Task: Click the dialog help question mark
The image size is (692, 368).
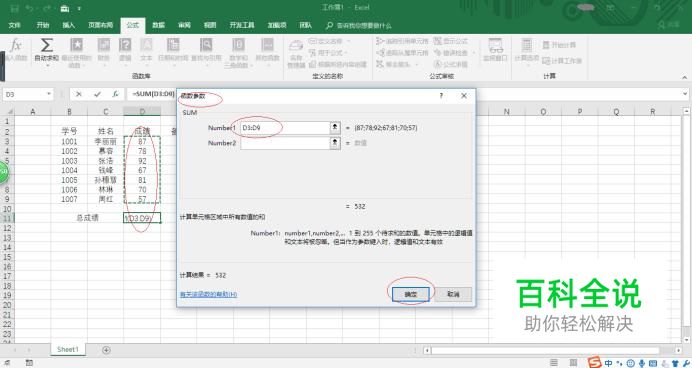Action: [x=441, y=96]
